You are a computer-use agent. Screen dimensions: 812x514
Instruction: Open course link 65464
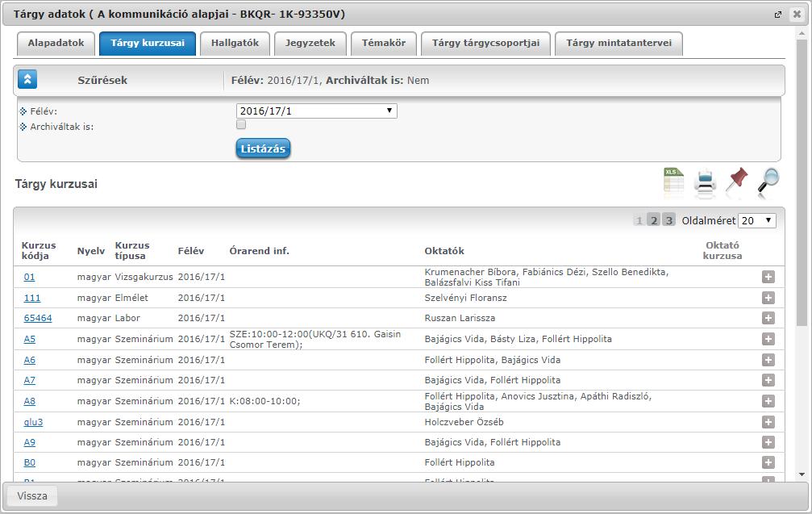[38, 318]
